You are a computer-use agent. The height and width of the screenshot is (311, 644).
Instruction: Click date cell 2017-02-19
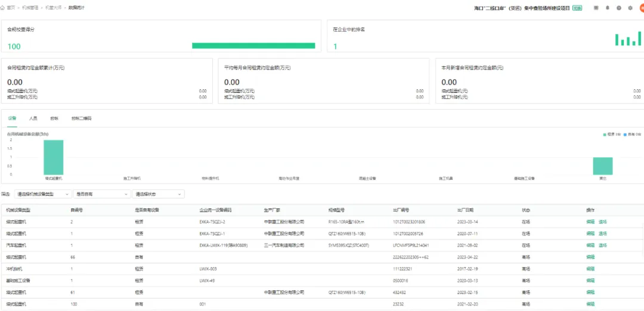click(467, 269)
